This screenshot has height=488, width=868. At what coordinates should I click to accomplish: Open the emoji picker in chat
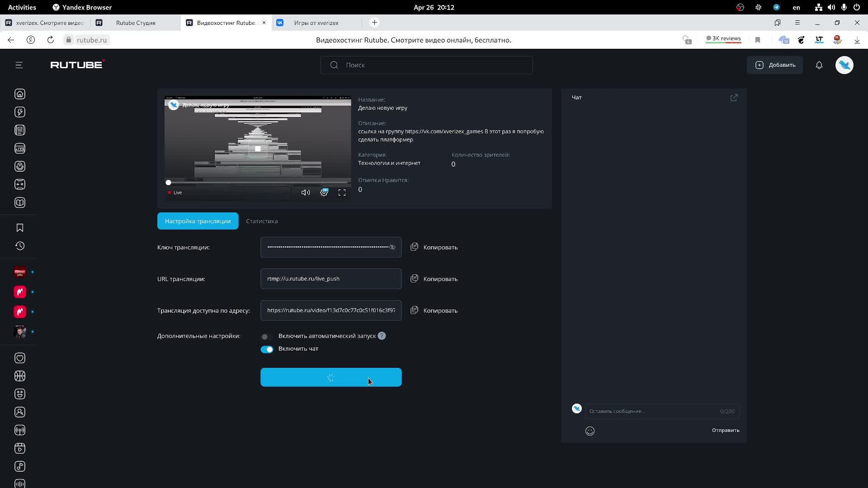tap(590, 431)
